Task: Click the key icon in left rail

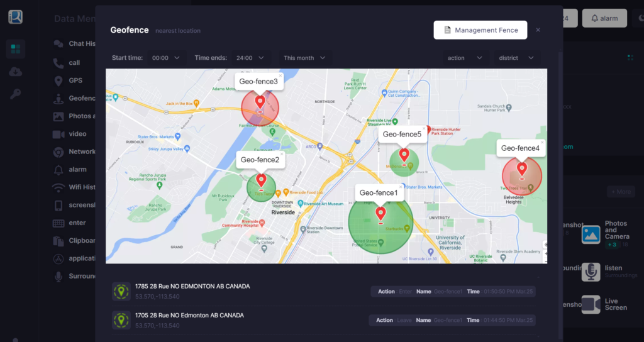Action: pos(16,94)
